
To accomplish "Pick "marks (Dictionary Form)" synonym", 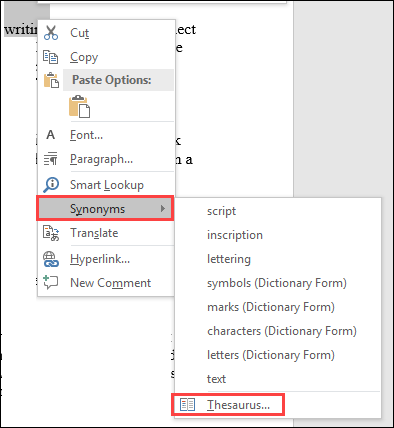I will click(x=278, y=307).
